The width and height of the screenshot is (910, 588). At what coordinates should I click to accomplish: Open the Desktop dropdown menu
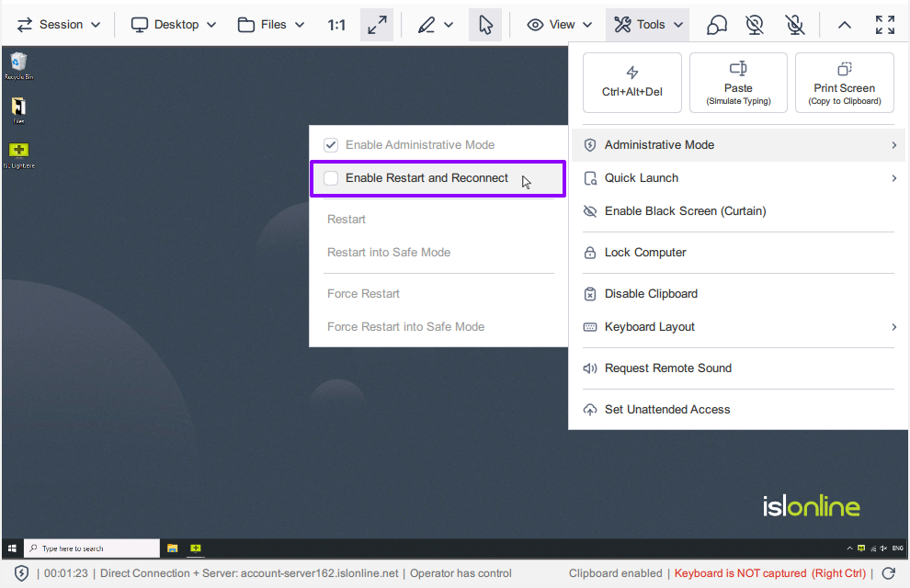tap(174, 25)
